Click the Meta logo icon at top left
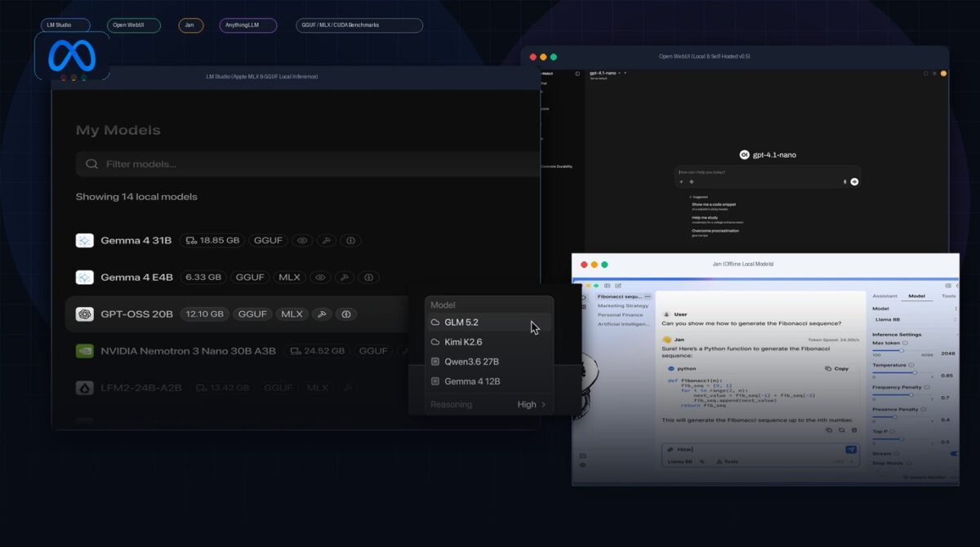The width and height of the screenshot is (980, 547). pyautogui.click(x=72, y=56)
